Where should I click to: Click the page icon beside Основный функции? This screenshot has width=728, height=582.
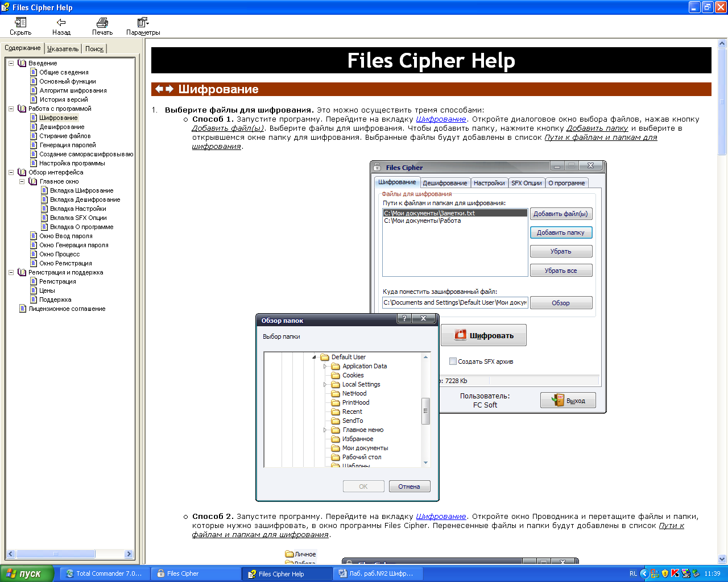(34, 81)
